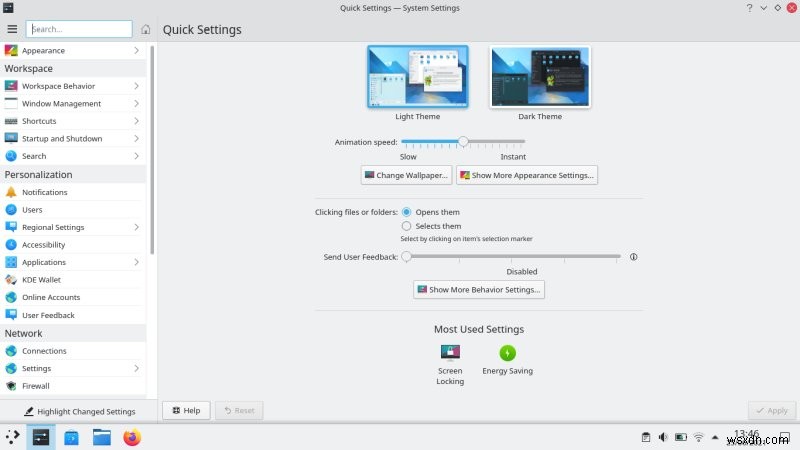Open Screen Locking from Most Used Settings
Screen dimensions: 800x450
point(450,365)
